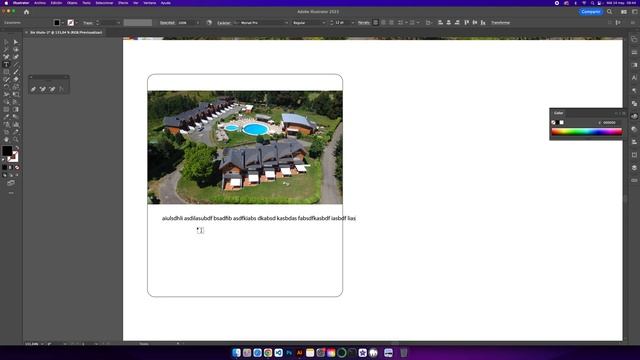The image size is (640, 360).
Task: Select the aerial resort image on canvas
Action: [x=245, y=147]
